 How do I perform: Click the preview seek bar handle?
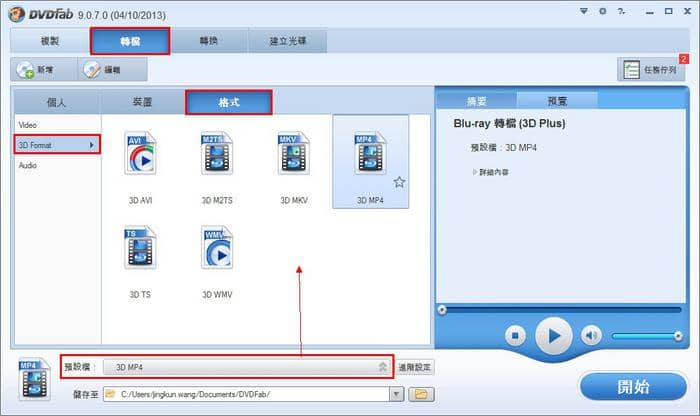(x=442, y=309)
